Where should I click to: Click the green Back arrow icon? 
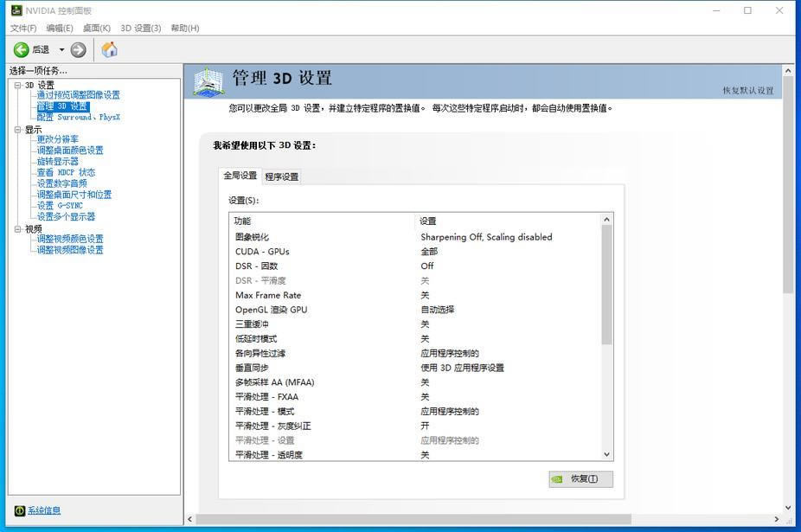click(21, 49)
